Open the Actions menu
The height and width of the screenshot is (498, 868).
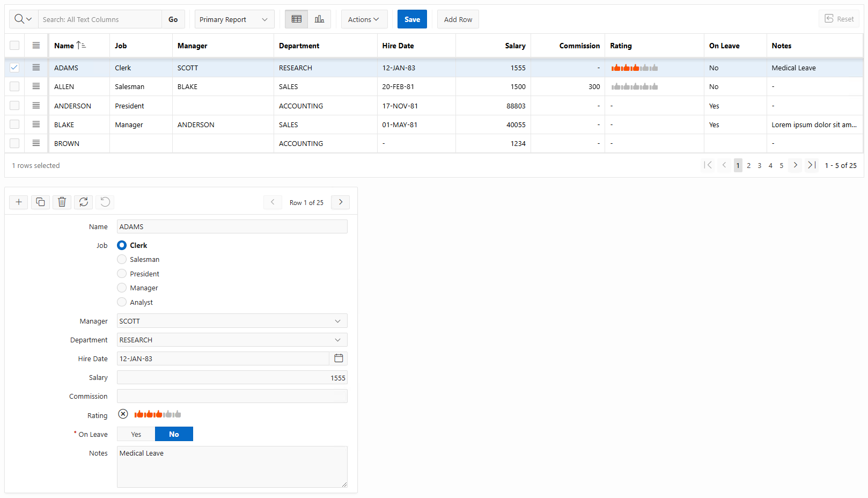[364, 19]
